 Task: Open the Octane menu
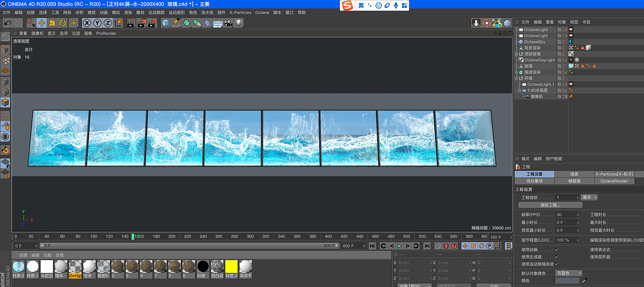262,12
